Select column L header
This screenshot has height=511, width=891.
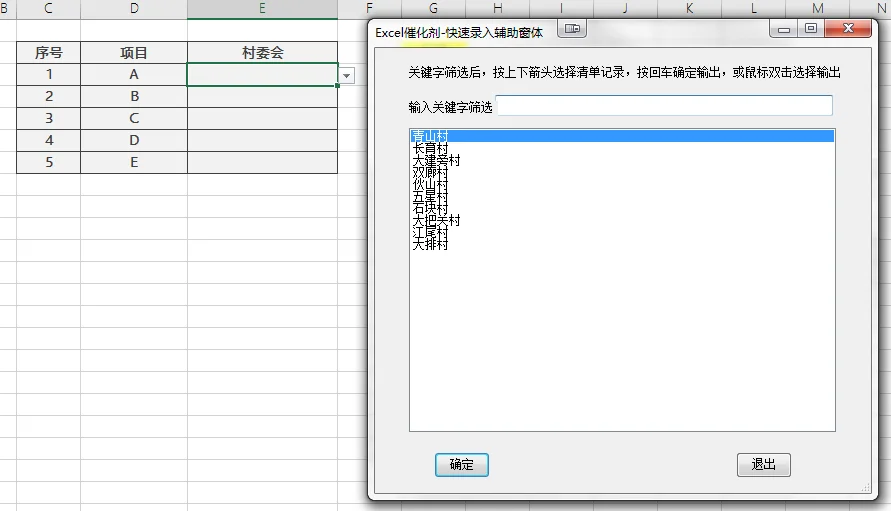click(753, 9)
